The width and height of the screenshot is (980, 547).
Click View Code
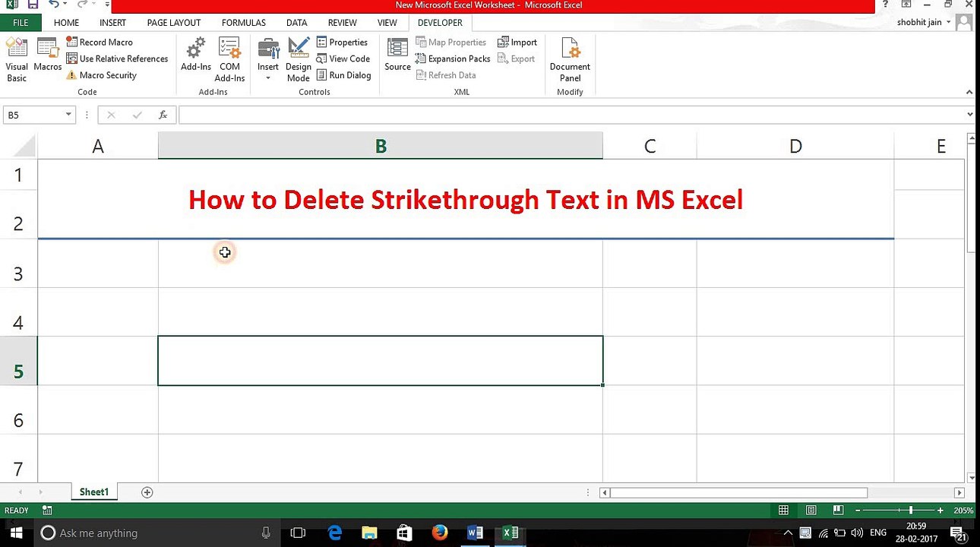(343, 58)
